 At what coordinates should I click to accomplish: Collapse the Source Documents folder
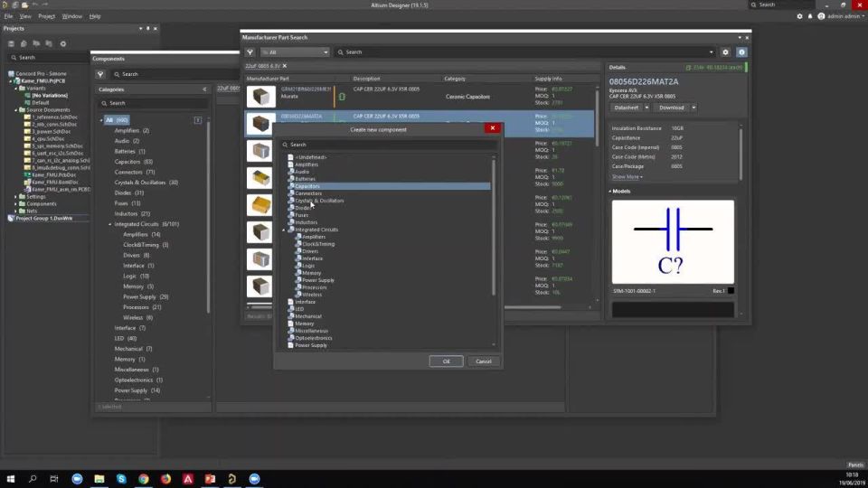[x=16, y=110]
